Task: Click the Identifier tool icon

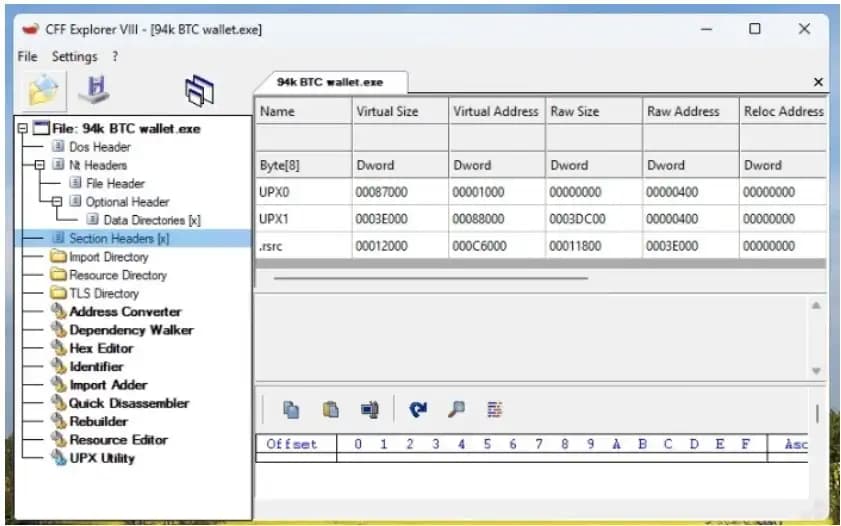Action: [x=58, y=366]
